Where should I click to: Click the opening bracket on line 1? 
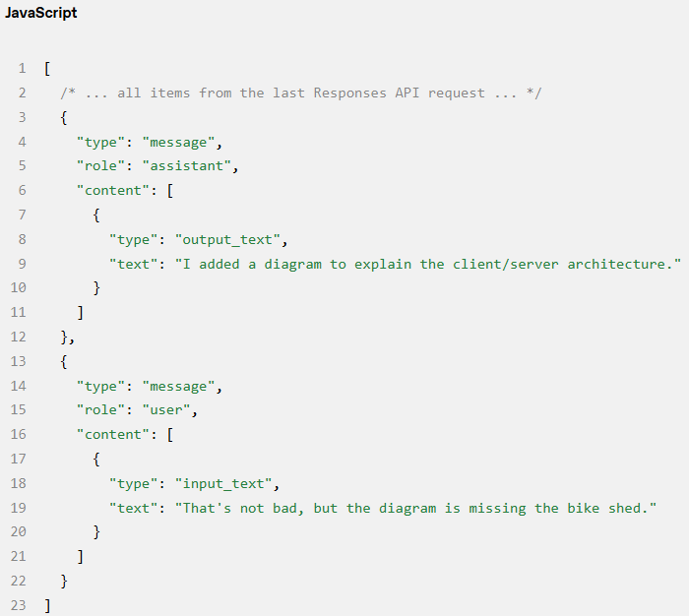[x=47, y=69]
